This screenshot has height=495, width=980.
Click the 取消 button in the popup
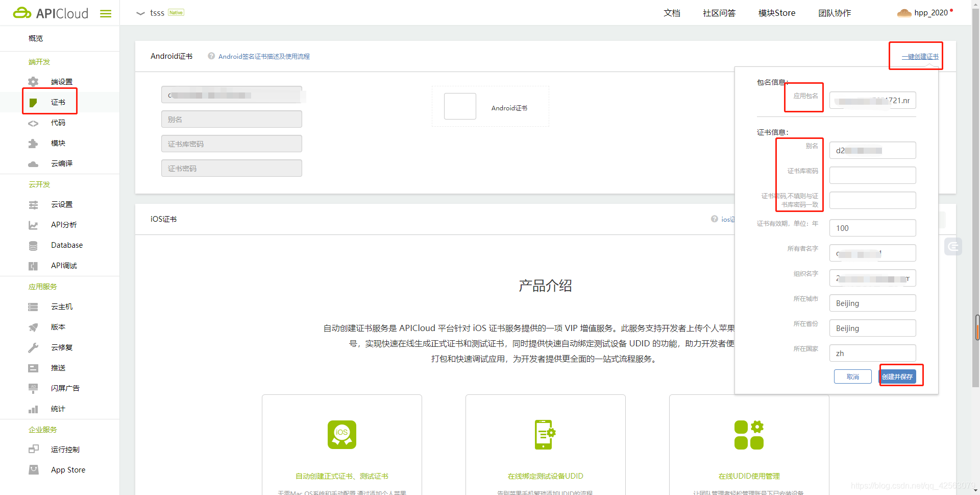pyautogui.click(x=852, y=377)
